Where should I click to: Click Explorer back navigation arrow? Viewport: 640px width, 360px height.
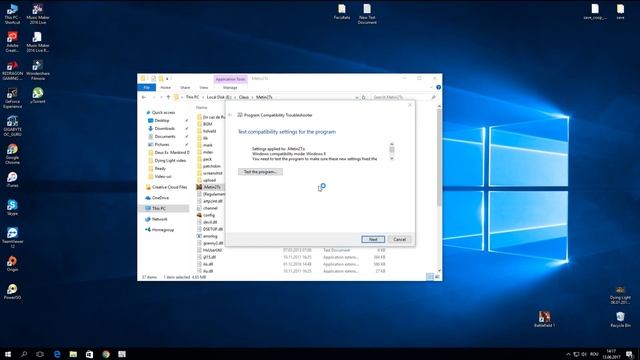click(x=144, y=97)
